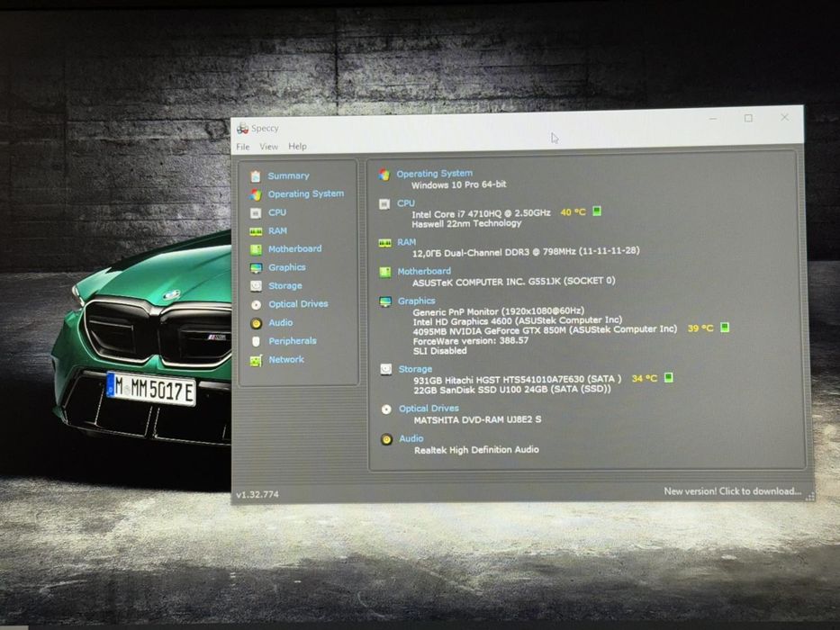Viewport: 840px width, 630px height.
Task: Click the Audio speaker icon in summary panel
Action: tap(387, 439)
